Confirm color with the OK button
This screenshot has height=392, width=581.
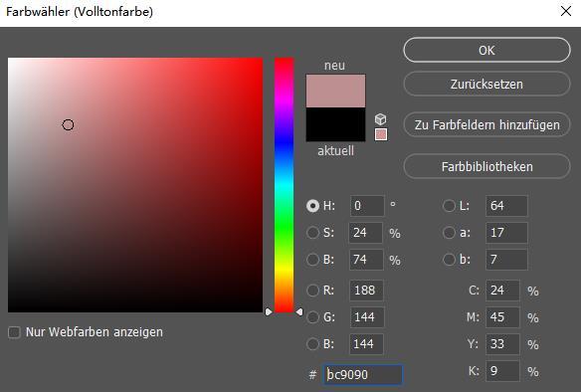tap(486, 50)
